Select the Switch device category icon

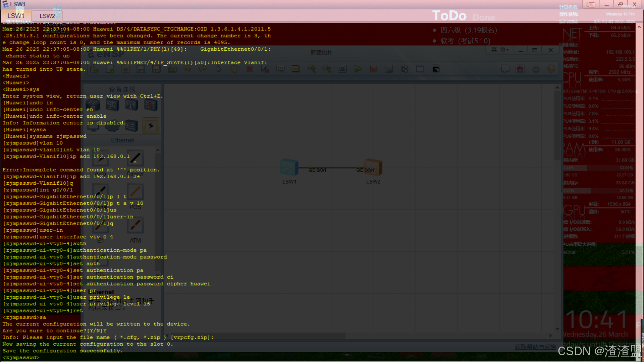pyautogui.click(x=112, y=105)
